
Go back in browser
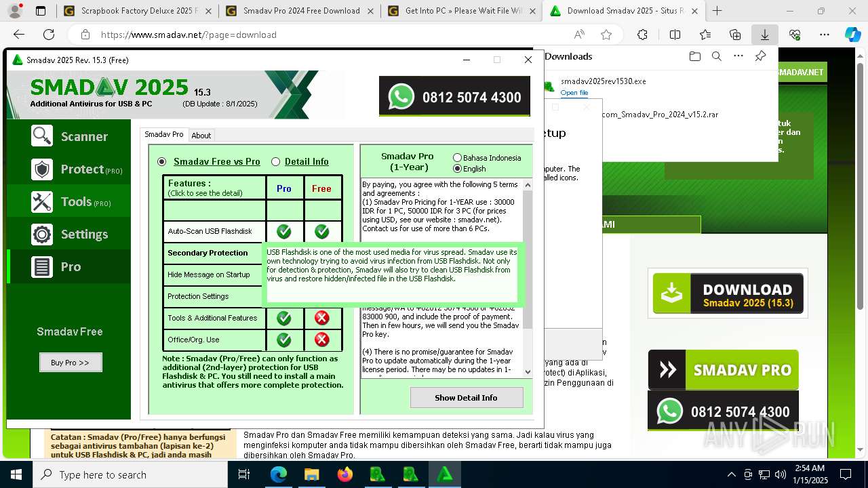click(19, 35)
